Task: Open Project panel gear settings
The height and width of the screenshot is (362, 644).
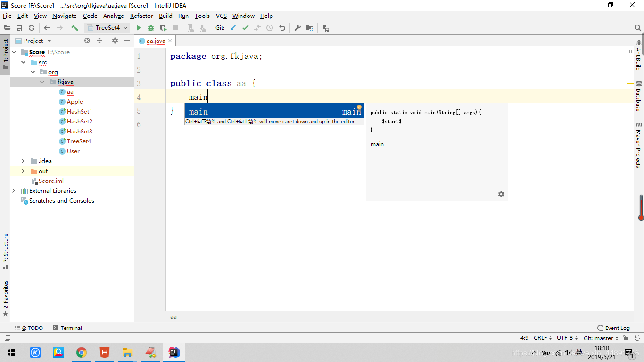Action: (x=115, y=41)
